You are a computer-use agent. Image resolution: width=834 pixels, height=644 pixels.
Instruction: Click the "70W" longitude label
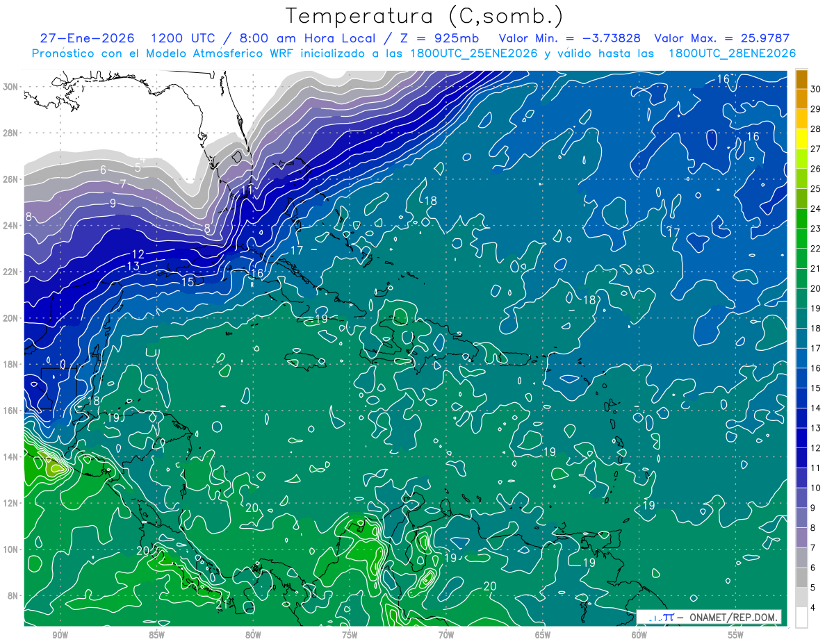[446, 635]
